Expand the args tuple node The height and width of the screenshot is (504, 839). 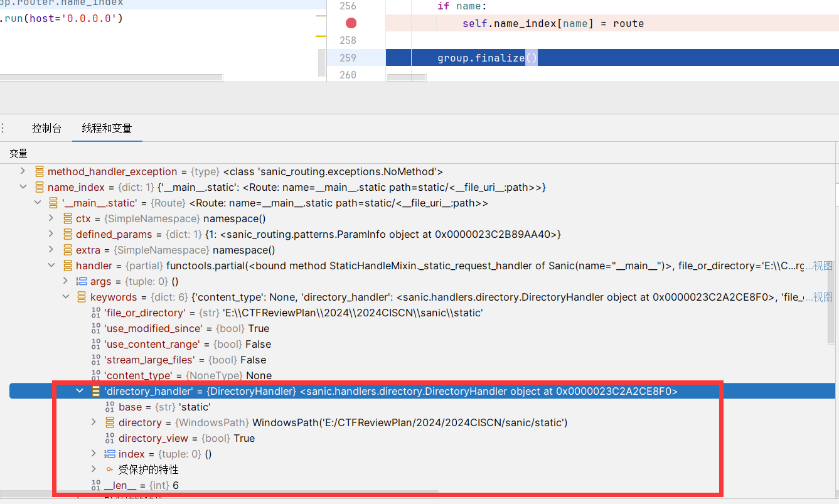pos(66,281)
